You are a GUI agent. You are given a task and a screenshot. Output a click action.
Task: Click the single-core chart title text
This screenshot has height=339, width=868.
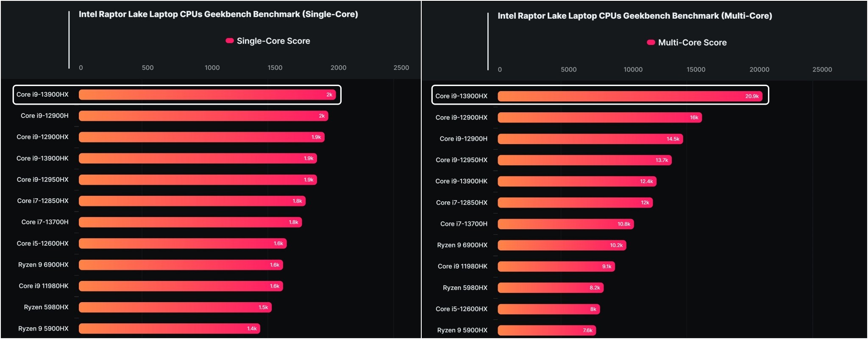[218, 14]
